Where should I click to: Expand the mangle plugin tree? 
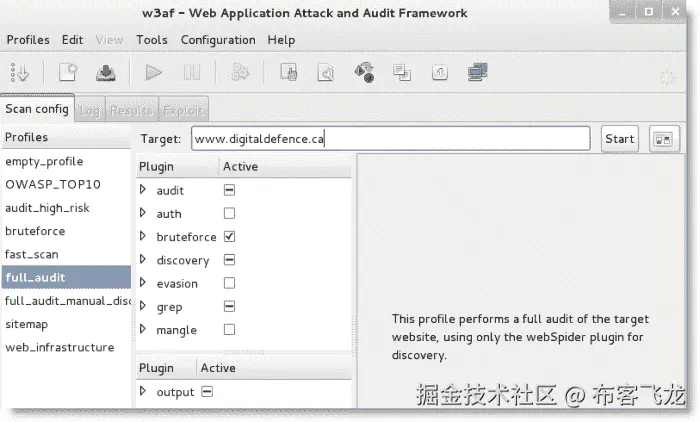pos(143,329)
